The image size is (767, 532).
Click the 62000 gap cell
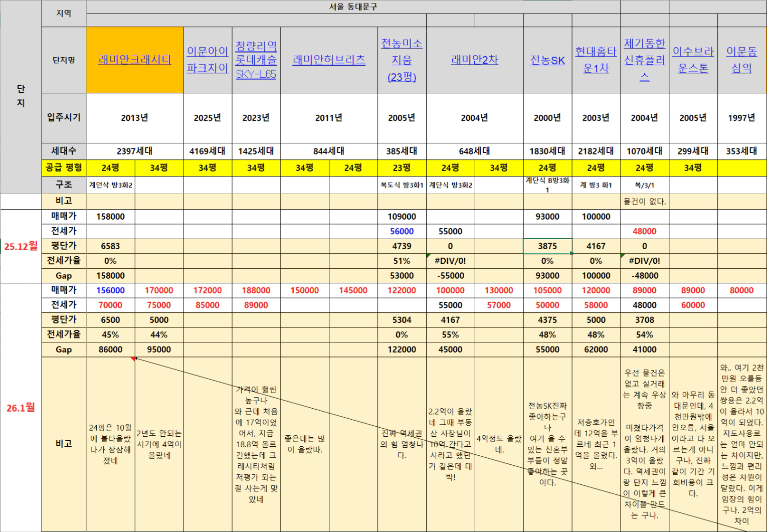click(596, 349)
